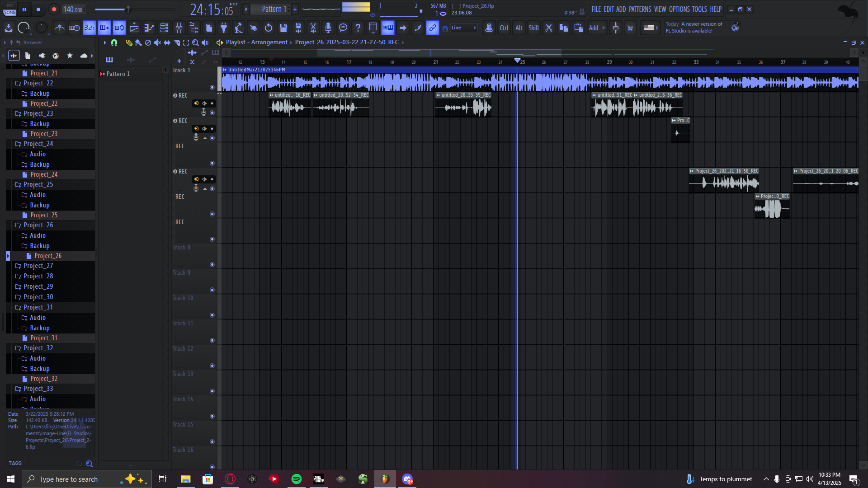This screenshot has height=488, width=868.
Task: Open the OPTIONS menu
Action: [679, 9]
